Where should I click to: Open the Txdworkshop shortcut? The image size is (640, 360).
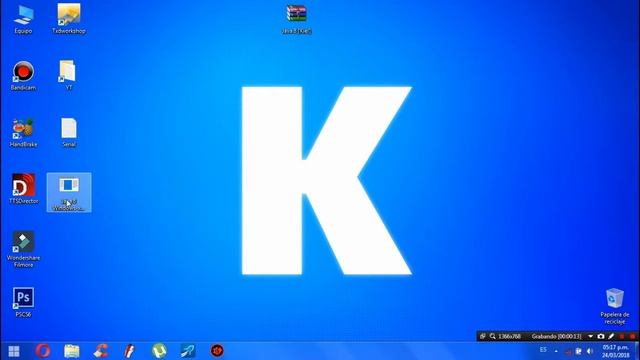(69, 19)
